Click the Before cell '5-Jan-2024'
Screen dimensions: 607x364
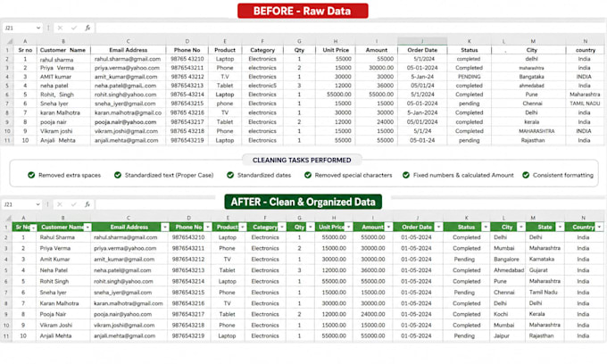coord(422,112)
